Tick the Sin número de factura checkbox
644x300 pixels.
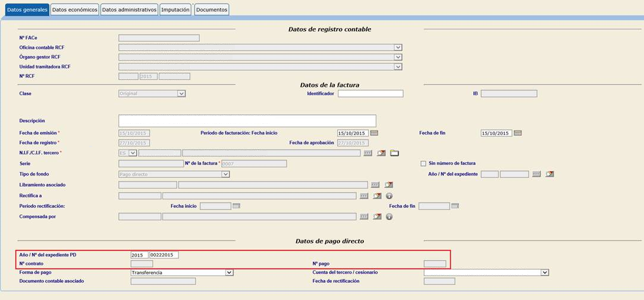click(x=423, y=164)
